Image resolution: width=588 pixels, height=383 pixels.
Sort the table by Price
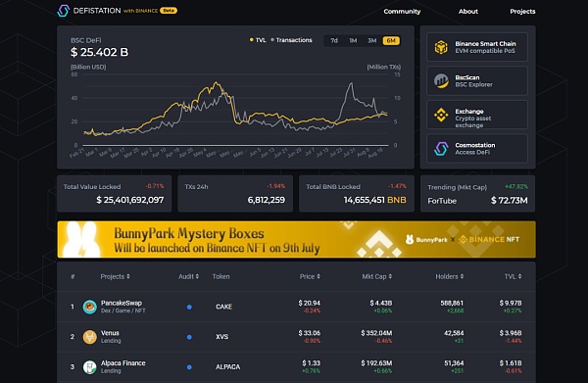point(310,276)
